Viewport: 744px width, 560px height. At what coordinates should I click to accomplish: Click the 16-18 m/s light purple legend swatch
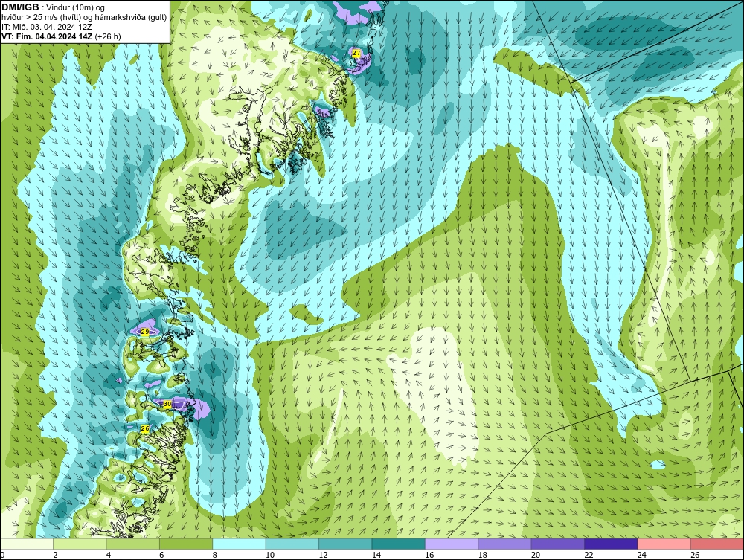(452, 544)
